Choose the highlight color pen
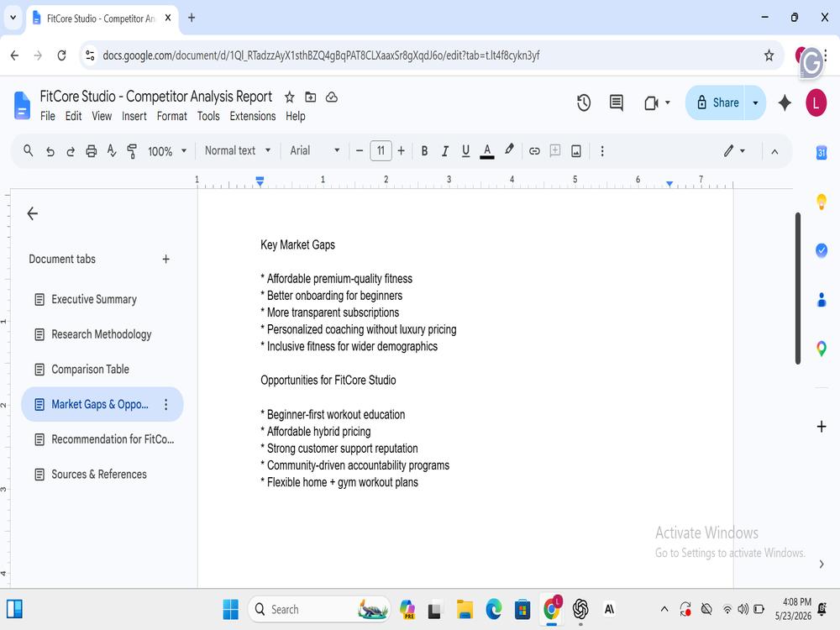 tap(509, 150)
